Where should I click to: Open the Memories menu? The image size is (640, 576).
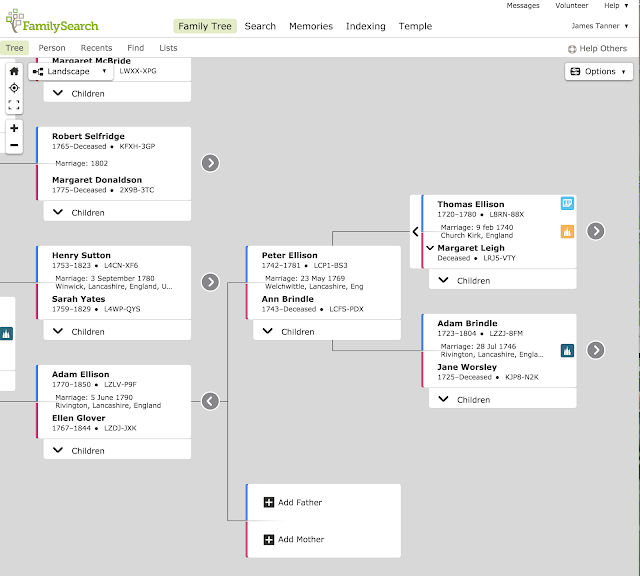pyautogui.click(x=311, y=27)
